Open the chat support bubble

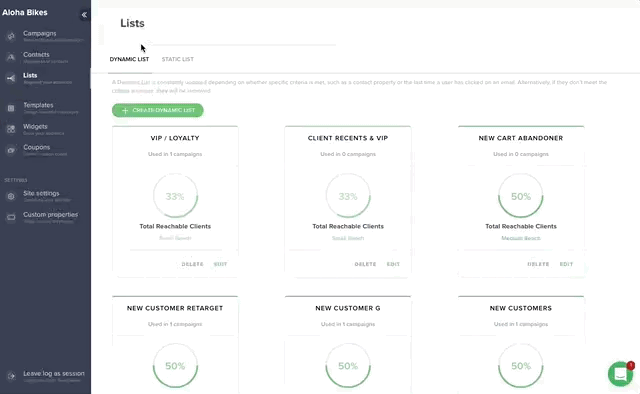(x=620, y=374)
